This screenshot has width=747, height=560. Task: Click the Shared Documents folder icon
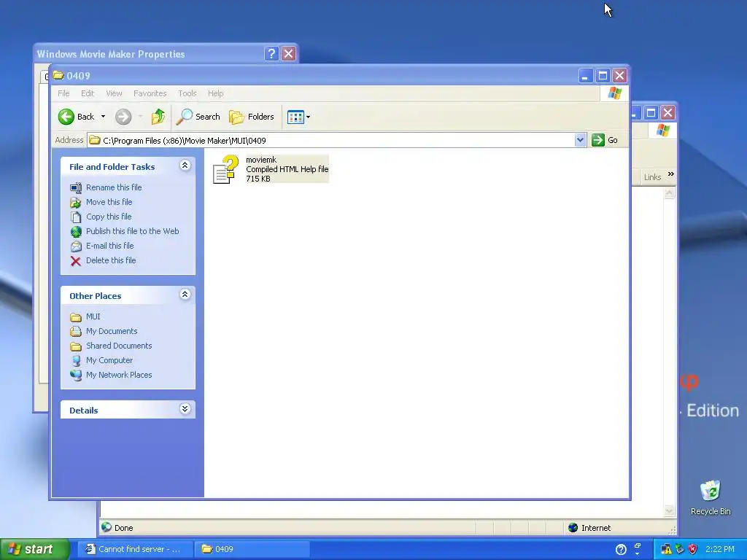76,346
